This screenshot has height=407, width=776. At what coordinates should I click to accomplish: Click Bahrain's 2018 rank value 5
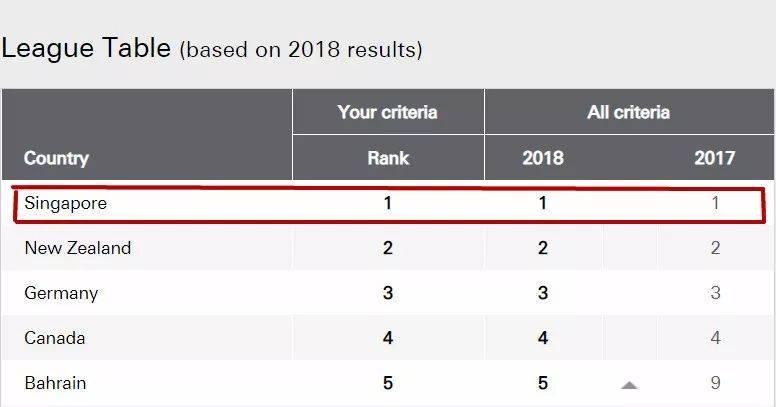543,383
